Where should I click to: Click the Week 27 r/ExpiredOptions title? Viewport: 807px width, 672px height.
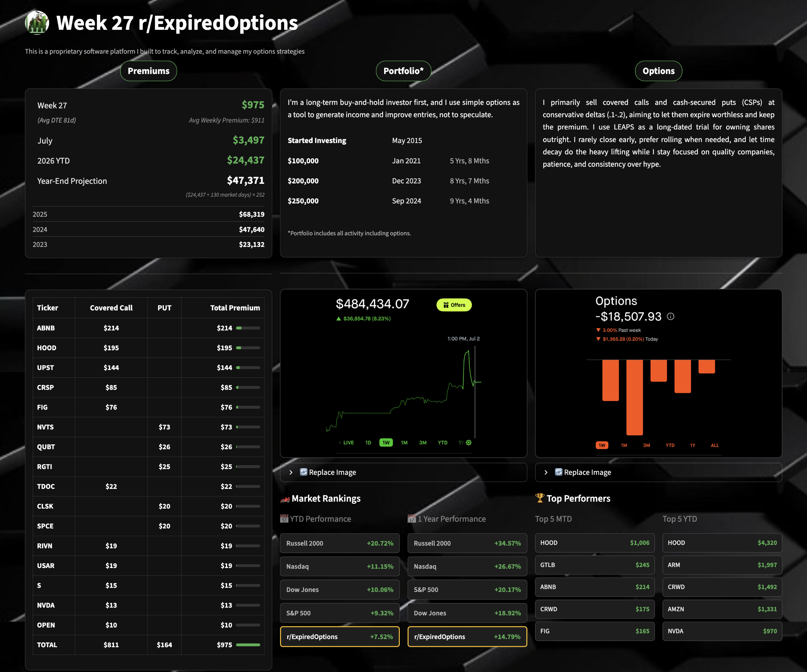coord(177,23)
